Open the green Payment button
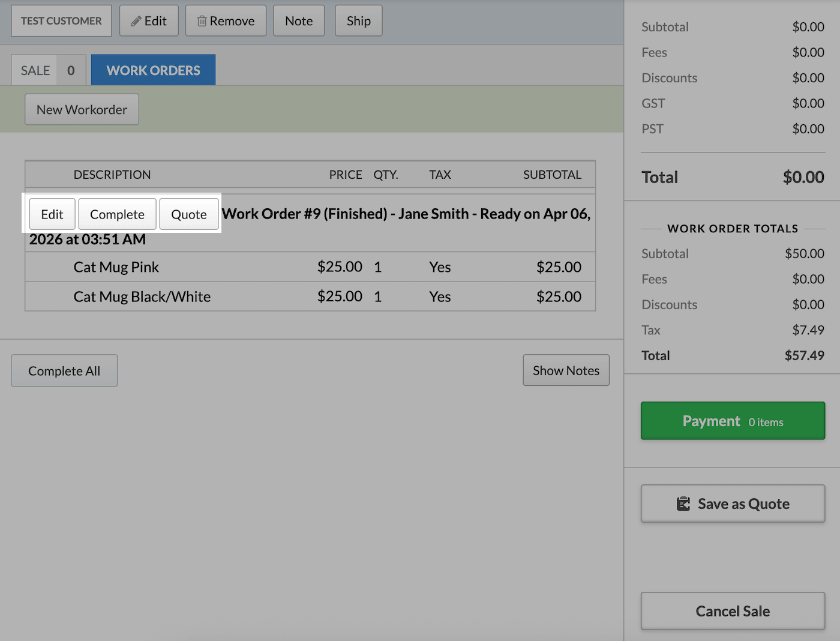 (733, 421)
